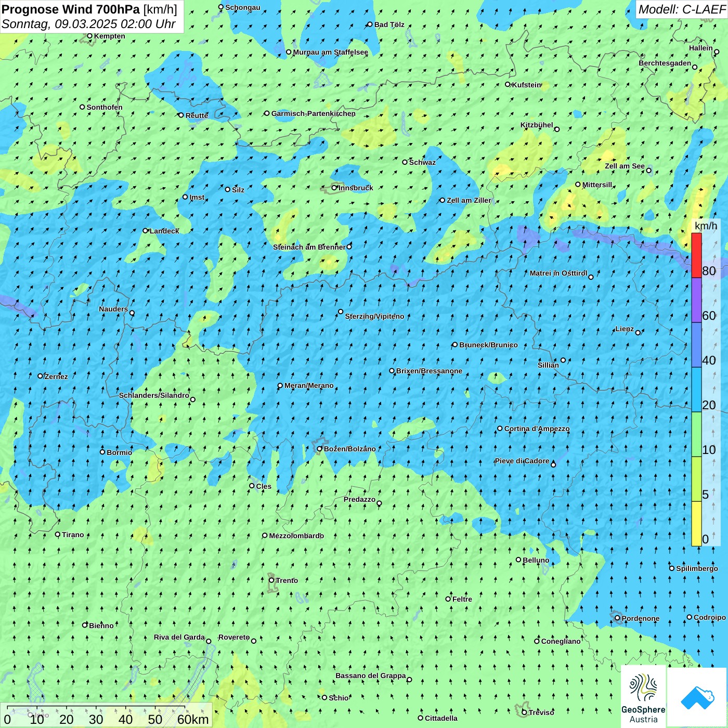This screenshot has height=728, width=728.
Task: Click the 'Hallein' label
Action: (x=701, y=48)
